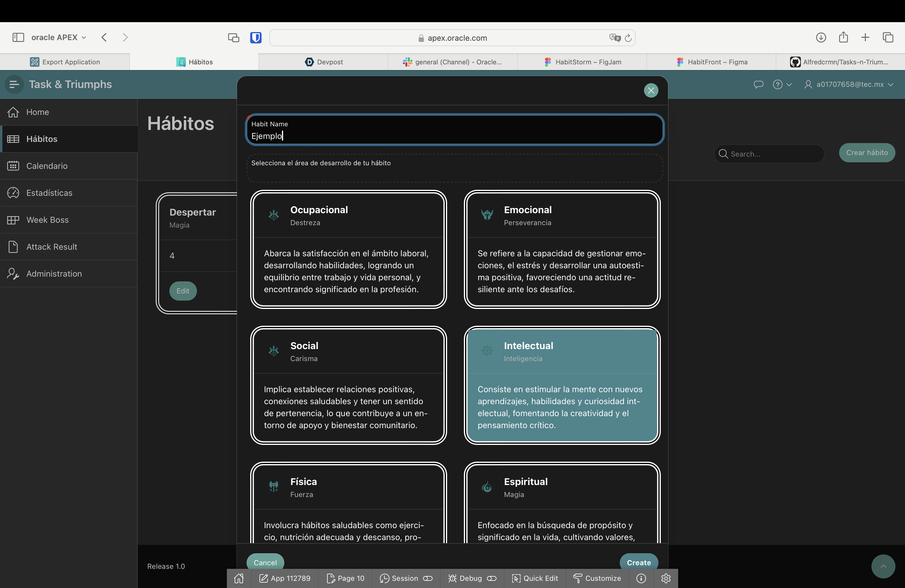Screen dimensions: 905x588
Task: Expand the oracle APEX tab group dropdown
Action: point(59,37)
